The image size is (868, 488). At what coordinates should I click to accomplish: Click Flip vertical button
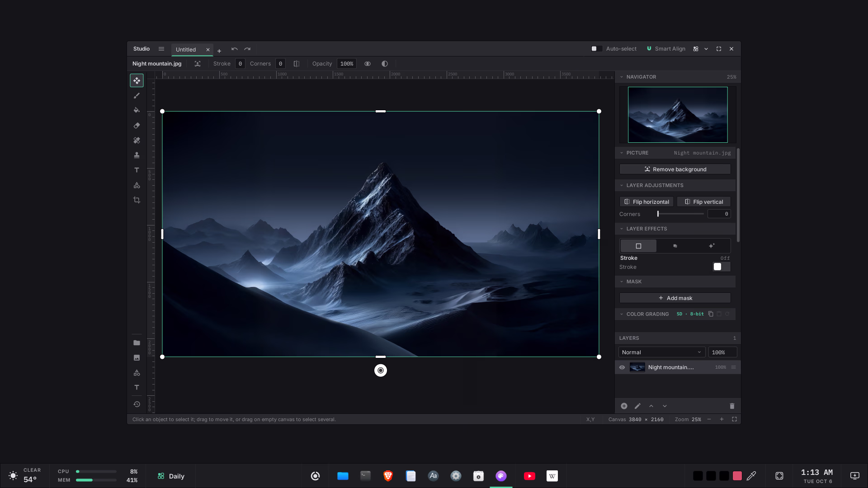click(704, 202)
